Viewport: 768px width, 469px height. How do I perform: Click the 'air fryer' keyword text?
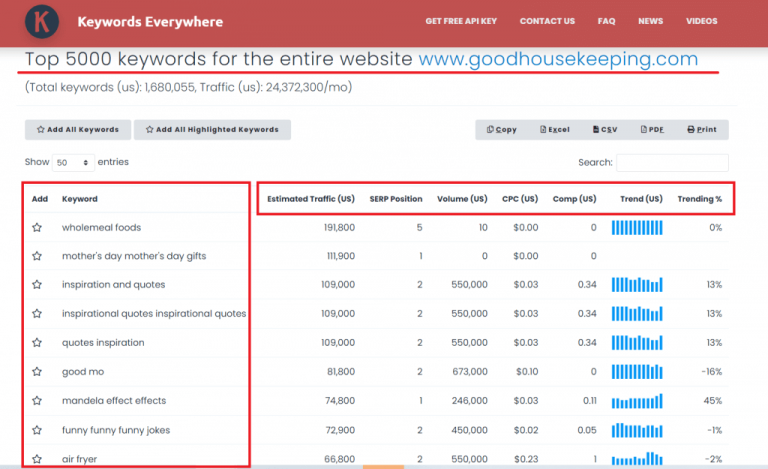point(79,459)
